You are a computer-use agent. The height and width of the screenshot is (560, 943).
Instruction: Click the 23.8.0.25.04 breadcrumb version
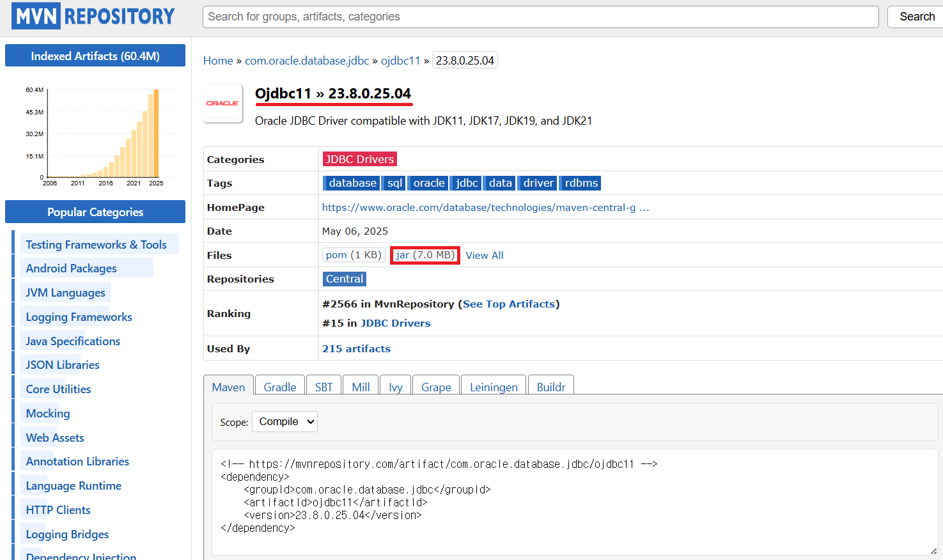pyautogui.click(x=465, y=61)
